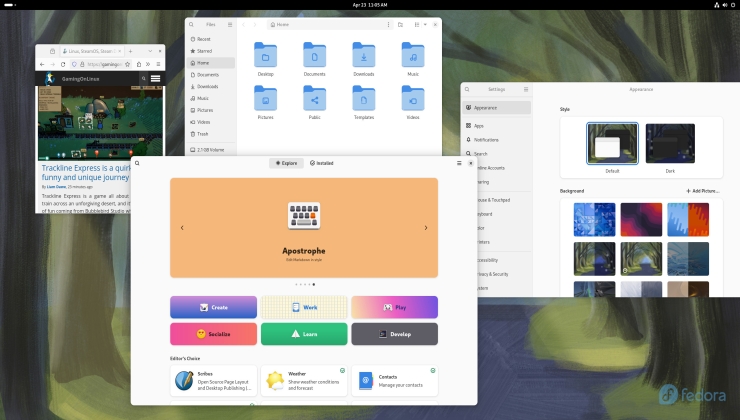Open GamingOnLinux hamburger menu
Screen dimensions: 740x420
(x=156, y=77)
